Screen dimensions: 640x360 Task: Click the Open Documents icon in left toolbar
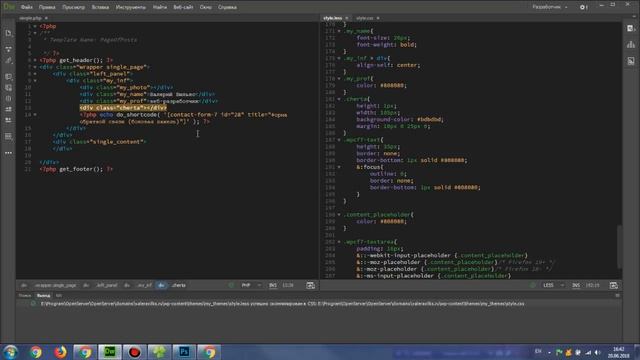8,33
